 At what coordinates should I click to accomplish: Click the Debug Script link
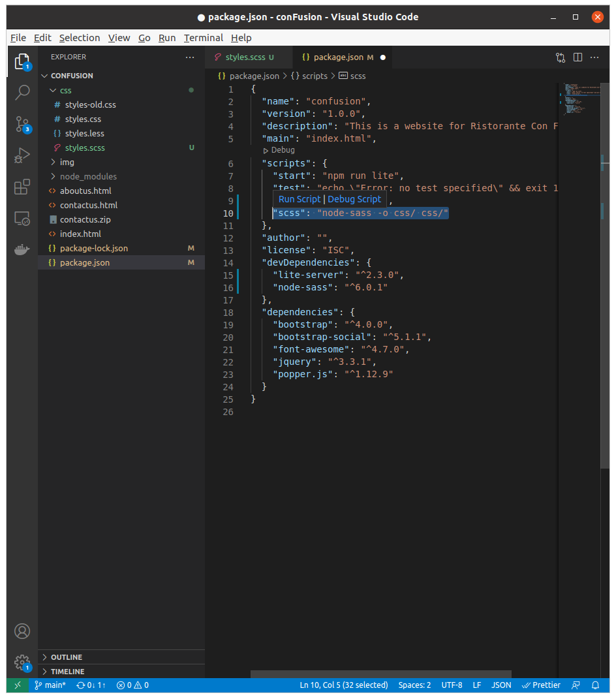(x=354, y=199)
